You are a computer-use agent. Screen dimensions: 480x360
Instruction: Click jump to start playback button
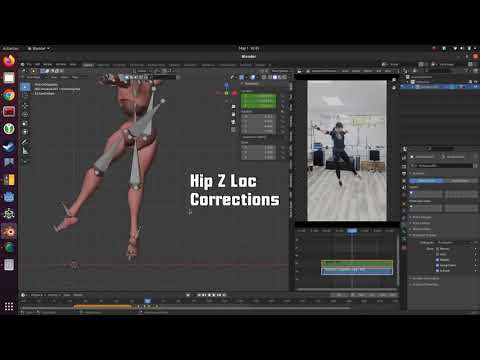[x=199, y=295]
